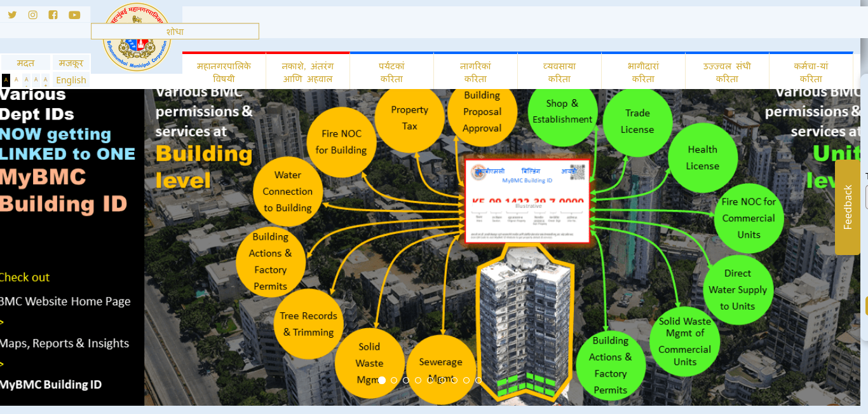
Task: Expand the 'महानगरपालिके विषयी' menu
Action: pos(224,72)
